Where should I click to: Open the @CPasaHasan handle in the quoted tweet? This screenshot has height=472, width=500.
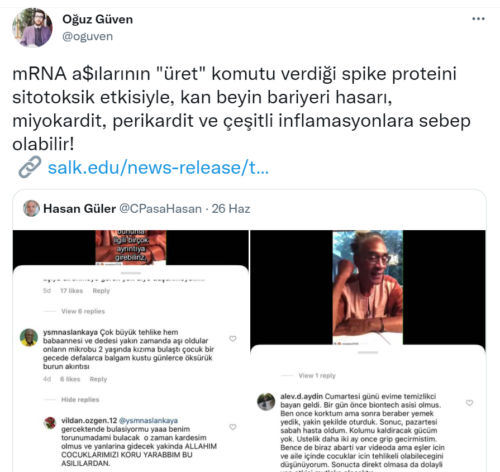click(x=160, y=209)
